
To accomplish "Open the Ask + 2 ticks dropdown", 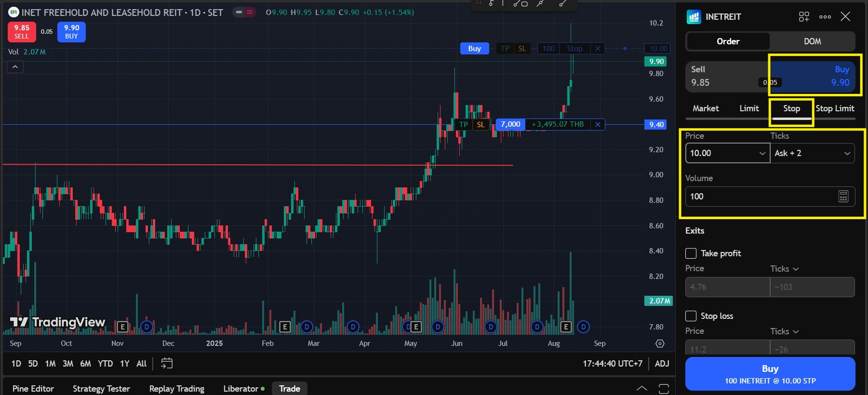I will (x=812, y=153).
